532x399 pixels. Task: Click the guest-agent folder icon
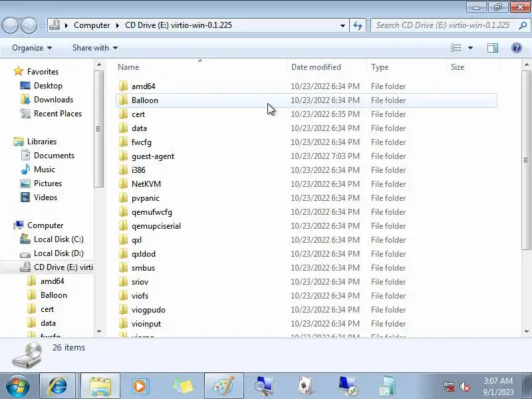124,156
